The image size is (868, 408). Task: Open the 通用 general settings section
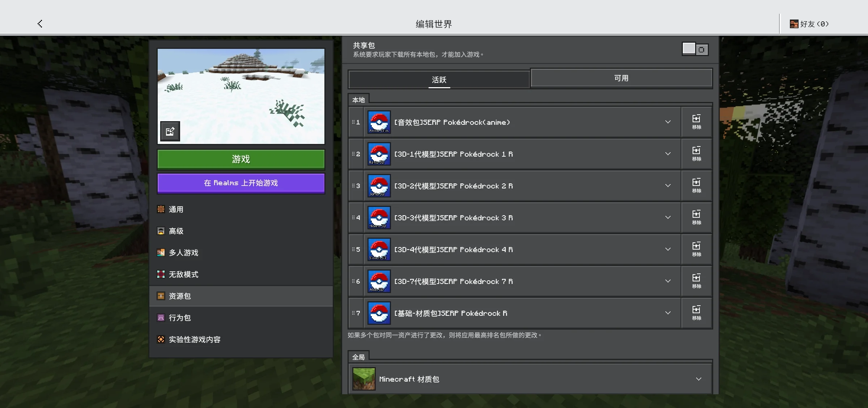[x=241, y=209]
